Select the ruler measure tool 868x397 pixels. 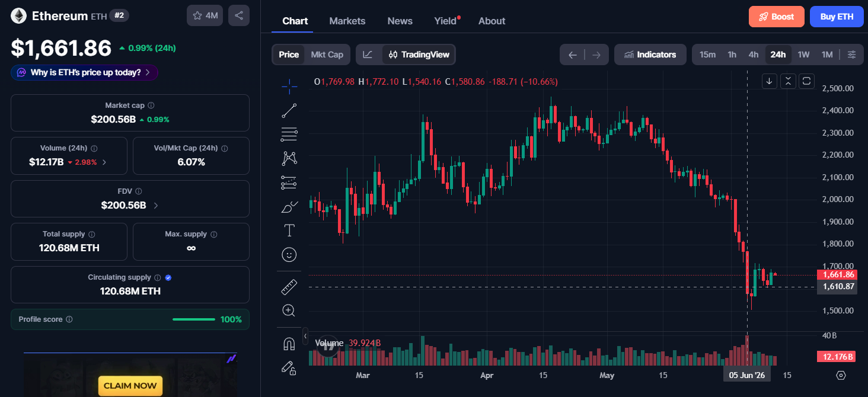click(x=289, y=287)
